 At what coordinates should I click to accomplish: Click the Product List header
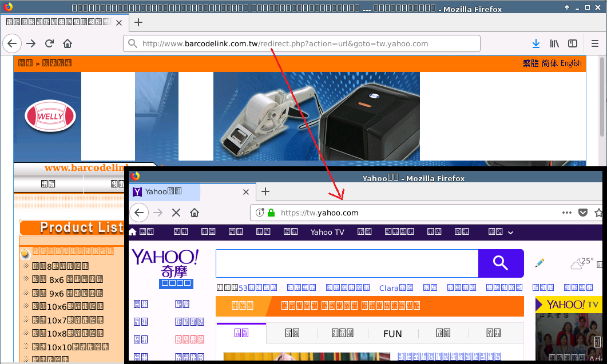72,227
